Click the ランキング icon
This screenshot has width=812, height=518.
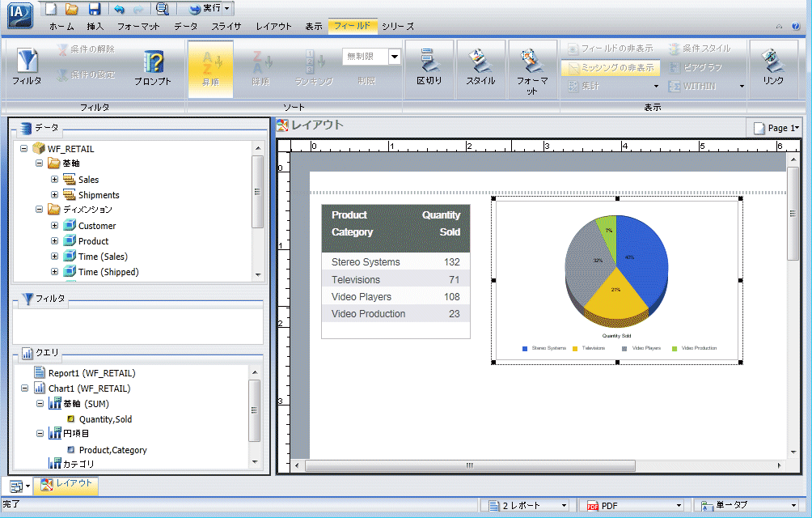tap(314, 68)
